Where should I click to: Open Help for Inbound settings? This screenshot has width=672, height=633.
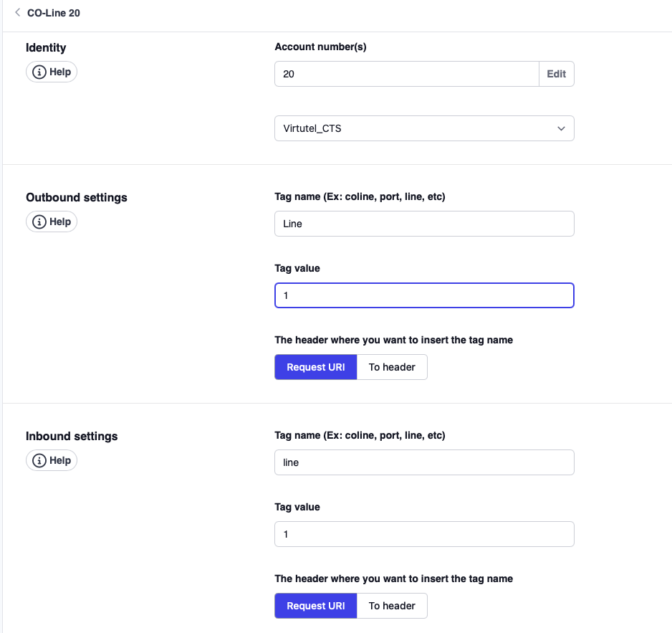(52, 461)
